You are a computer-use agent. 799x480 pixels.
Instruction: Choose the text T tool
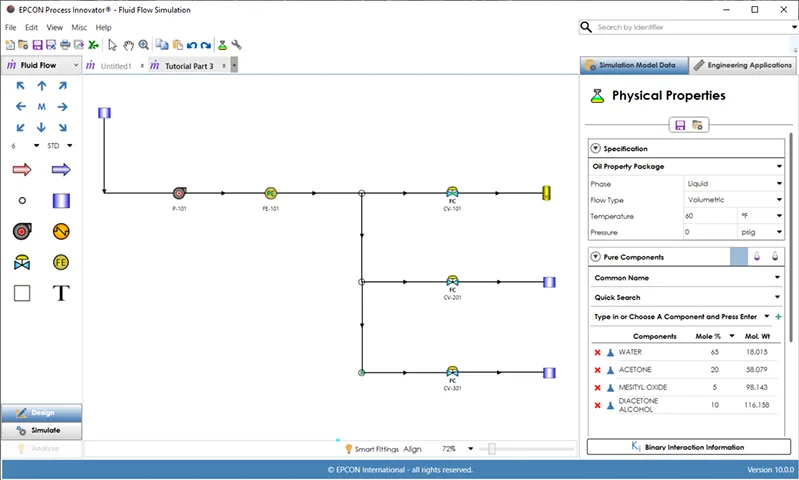click(x=61, y=293)
